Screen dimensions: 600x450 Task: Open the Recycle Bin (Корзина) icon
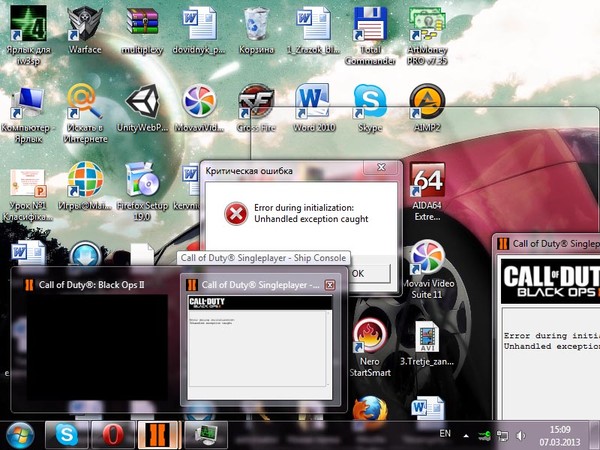256,24
